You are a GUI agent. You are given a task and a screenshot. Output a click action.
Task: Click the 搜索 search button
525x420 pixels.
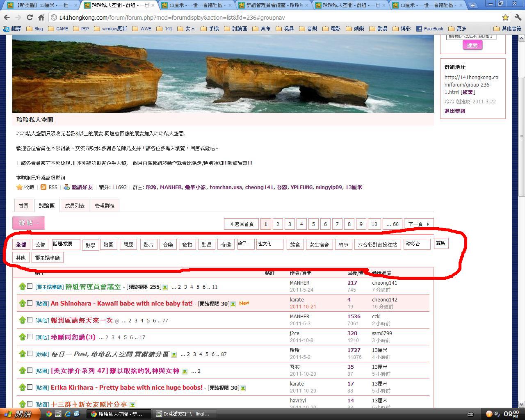tap(472, 45)
